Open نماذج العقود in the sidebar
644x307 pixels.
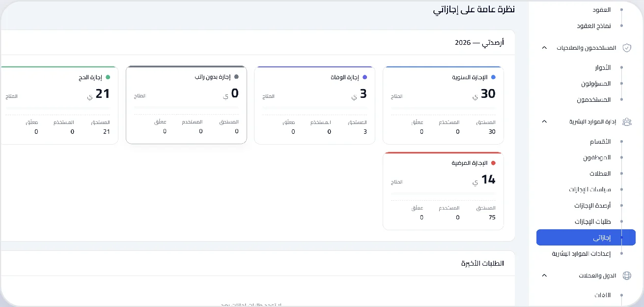pyautogui.click(x=593, y=26)
